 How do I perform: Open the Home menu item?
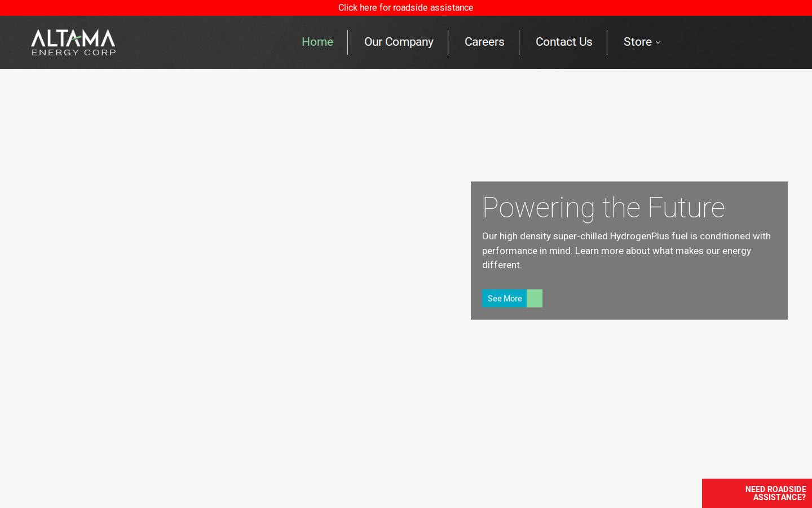pos(317,42)
